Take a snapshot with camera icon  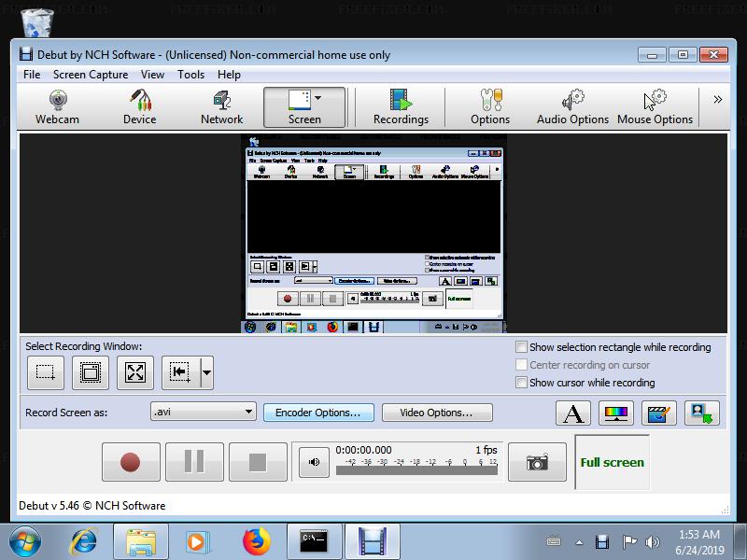tap(537, 462)
